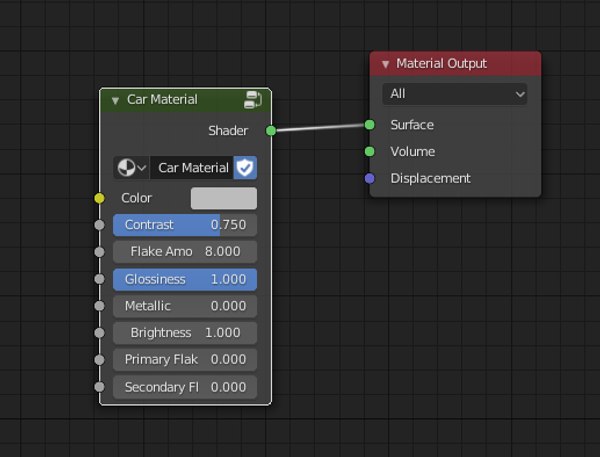Click the Secondary Flake value field

click(x=185, y=387)
